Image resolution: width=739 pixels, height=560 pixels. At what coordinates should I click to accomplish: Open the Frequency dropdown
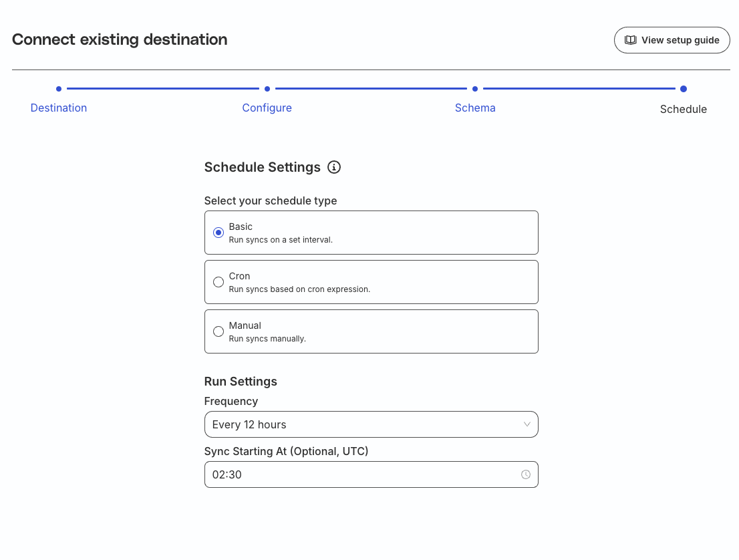pos(371,424)
